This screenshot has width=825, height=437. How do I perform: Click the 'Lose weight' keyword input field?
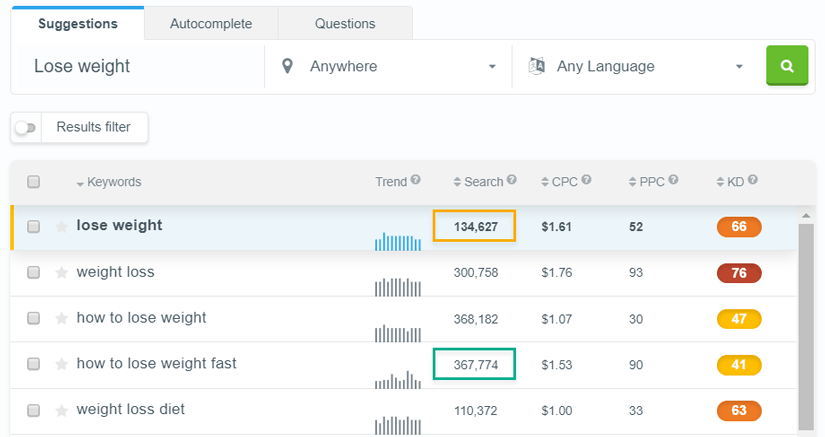(x=140, y=67)
